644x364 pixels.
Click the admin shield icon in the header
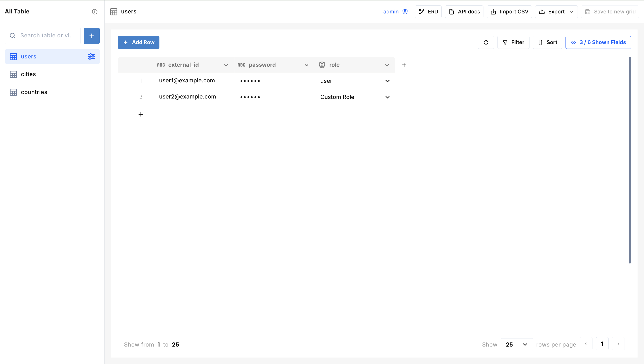pyautogui.click(x=405, y=11)
